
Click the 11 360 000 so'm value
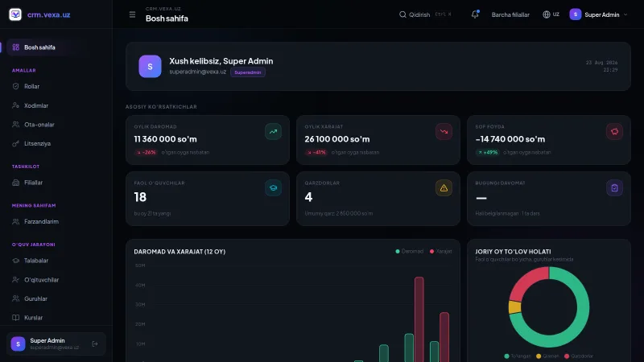[165, 139]
